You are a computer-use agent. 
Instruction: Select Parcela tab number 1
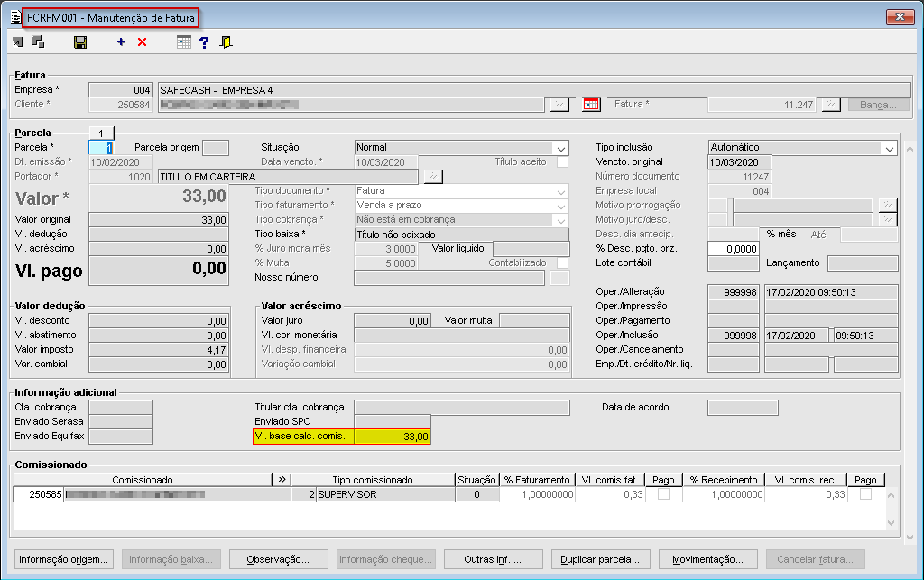(101, 133)
